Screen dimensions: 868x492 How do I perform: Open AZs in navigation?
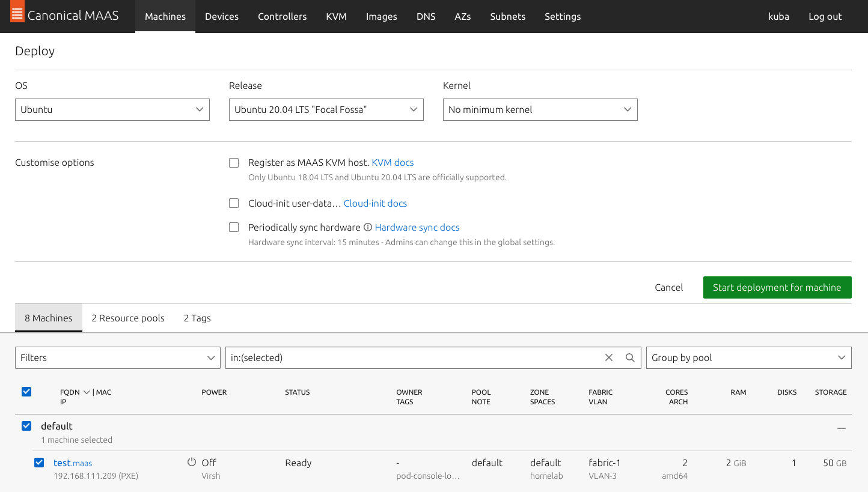[x=463, y=16]
